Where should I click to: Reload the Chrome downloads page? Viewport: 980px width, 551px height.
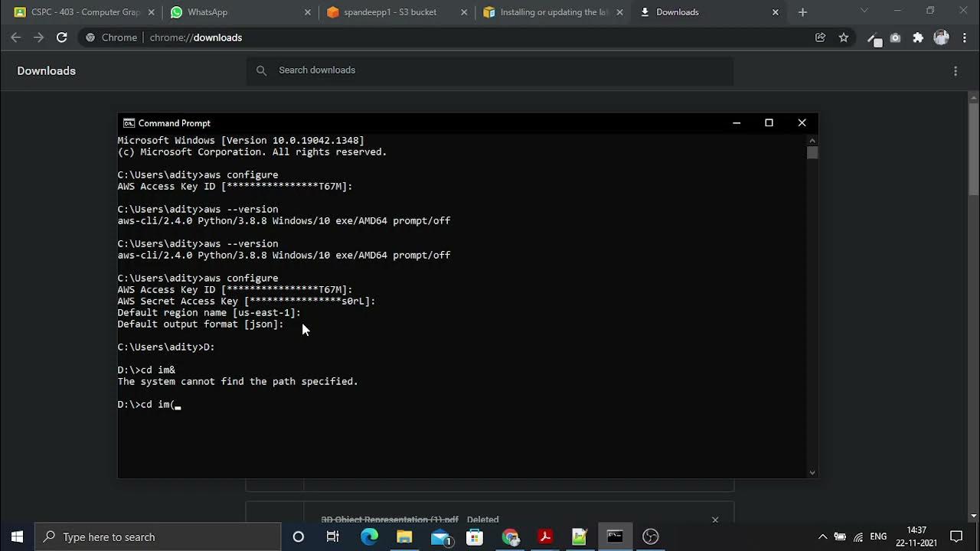pos(62,37)
